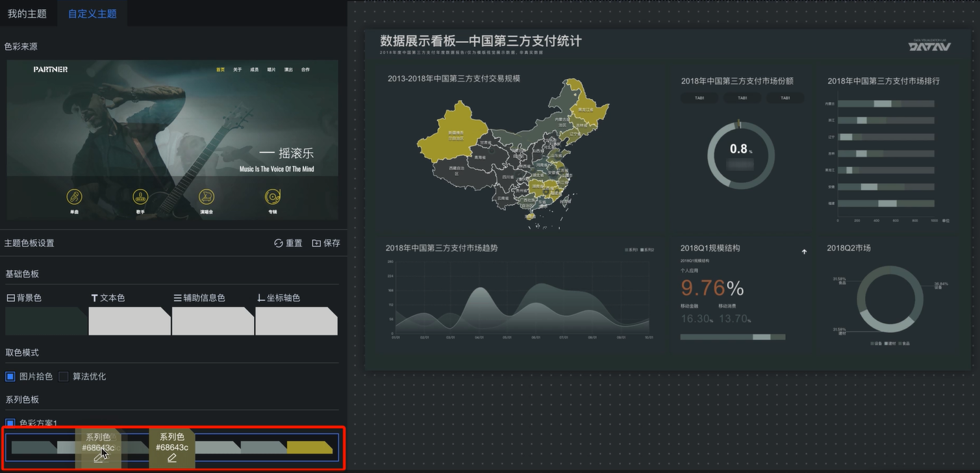980x473 pixels.
Task: Select the yellow series color swatch
Action: click(x=309, y=447)
